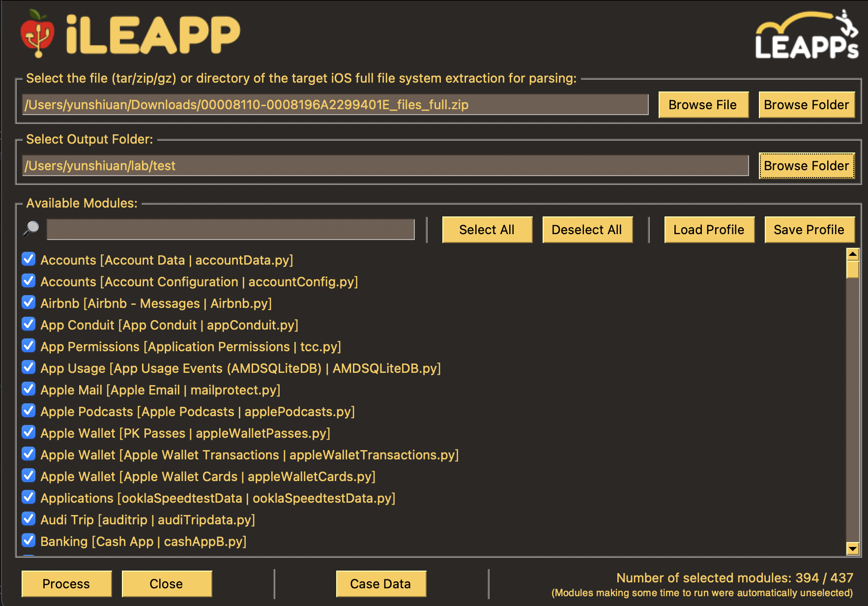Click the module list scrollbar thumb
Screen dimensions: 868x606
853,270
